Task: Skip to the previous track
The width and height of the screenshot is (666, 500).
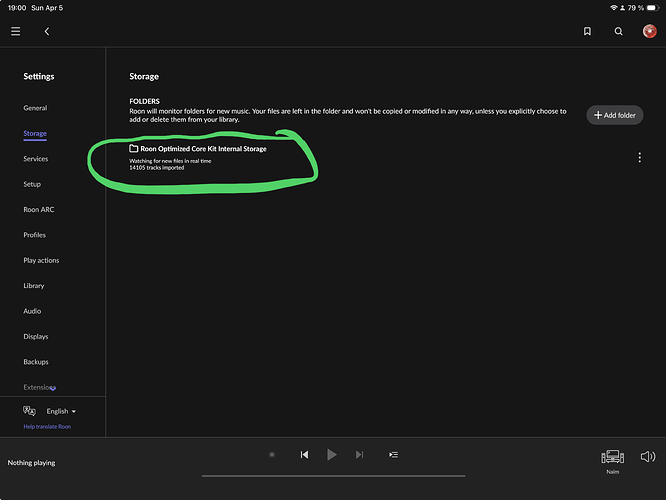Action: pyautogui.click(x=304, y=455)
